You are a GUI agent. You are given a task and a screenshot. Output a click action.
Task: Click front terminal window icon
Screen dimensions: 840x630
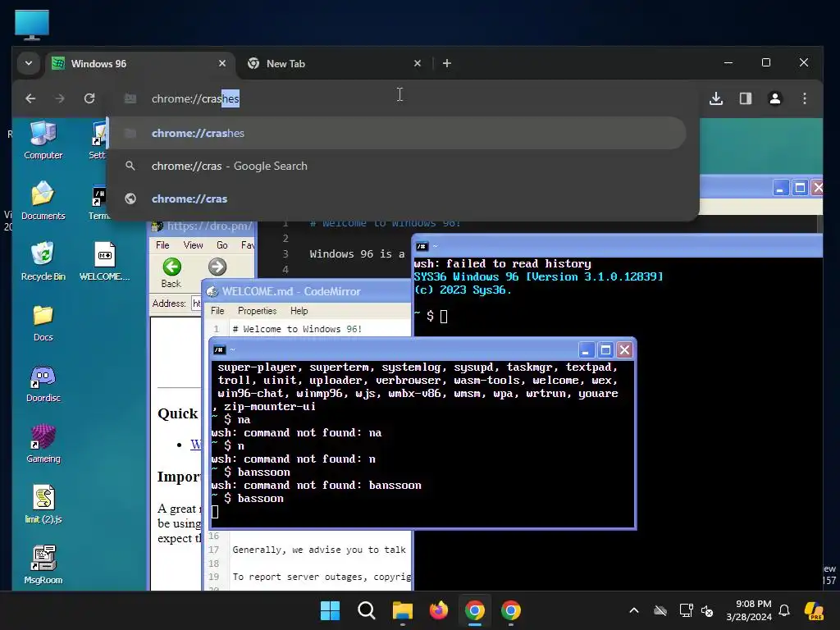219,349
